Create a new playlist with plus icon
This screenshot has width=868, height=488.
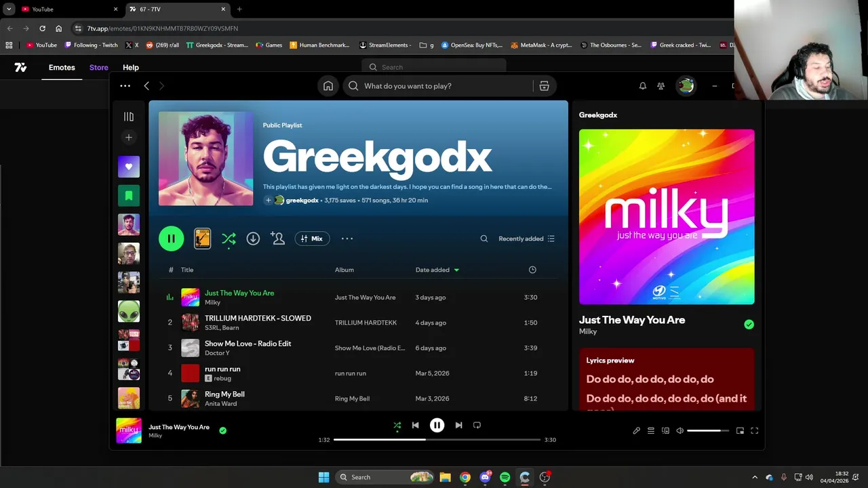coord(129,138)
